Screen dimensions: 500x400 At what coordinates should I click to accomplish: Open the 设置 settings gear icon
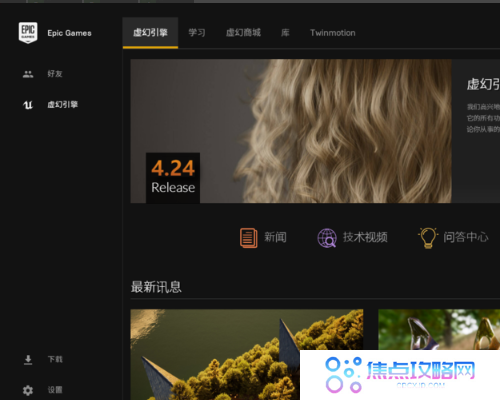click(x=28, y=390)
